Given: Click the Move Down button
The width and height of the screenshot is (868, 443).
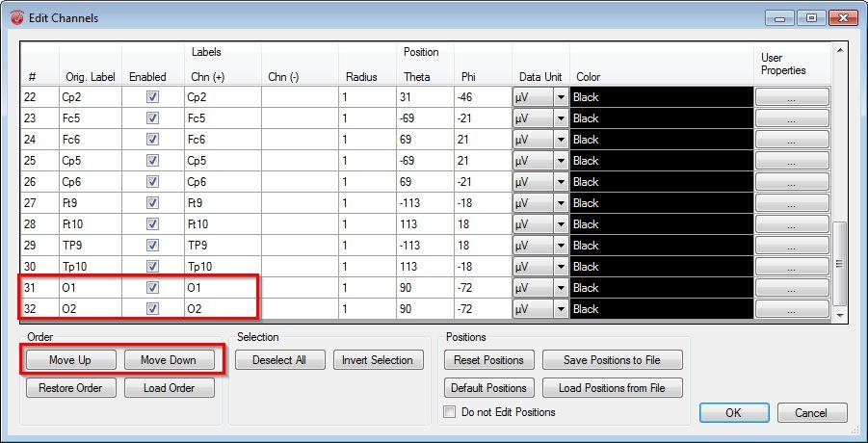Looking at the screenshot, I should click(x=169, y=360).
